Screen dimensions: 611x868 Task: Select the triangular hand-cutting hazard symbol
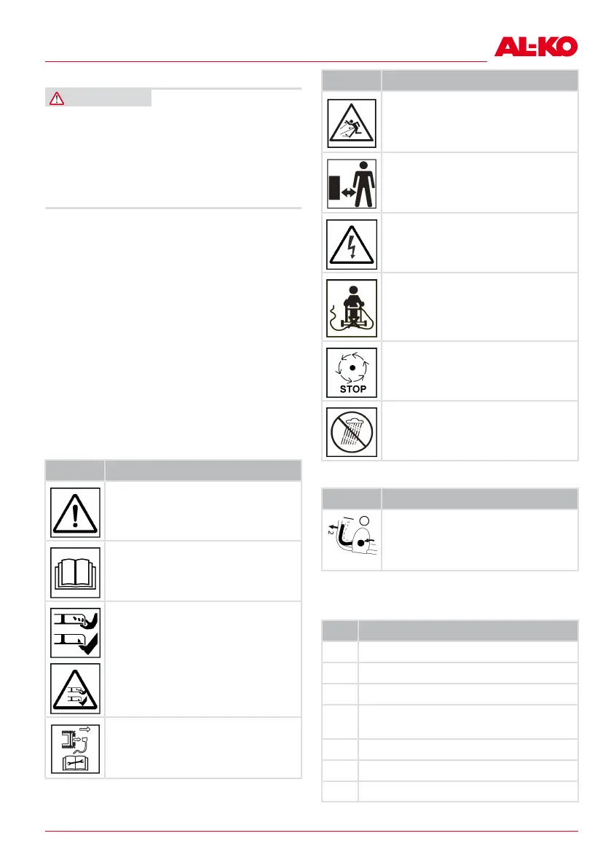click(x=75, y=687)
